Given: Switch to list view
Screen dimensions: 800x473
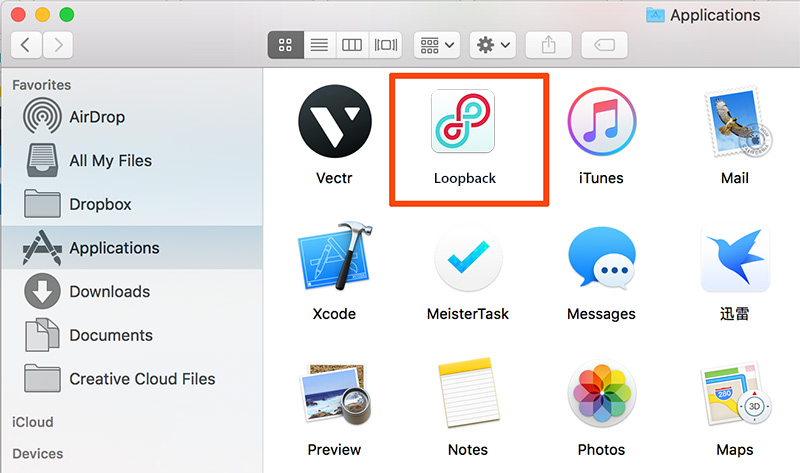Looking at the screenshot, I should pyautogui.click(x=319, y=45).
